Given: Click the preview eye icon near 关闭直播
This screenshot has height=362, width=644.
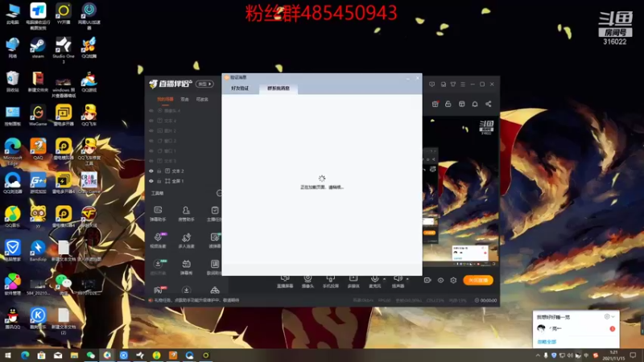Looking at the screenshot, I should click(x=440, y=280).
